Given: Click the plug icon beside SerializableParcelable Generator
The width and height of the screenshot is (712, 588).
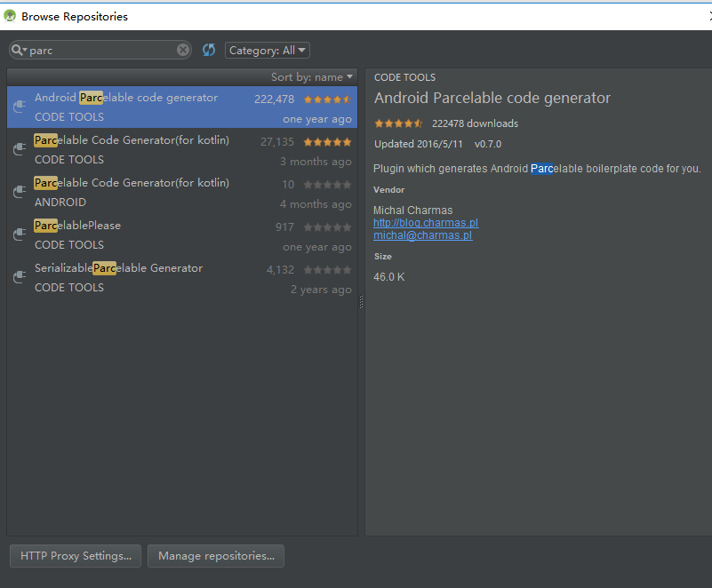Looking at the screenshot, I should (20, 277).
